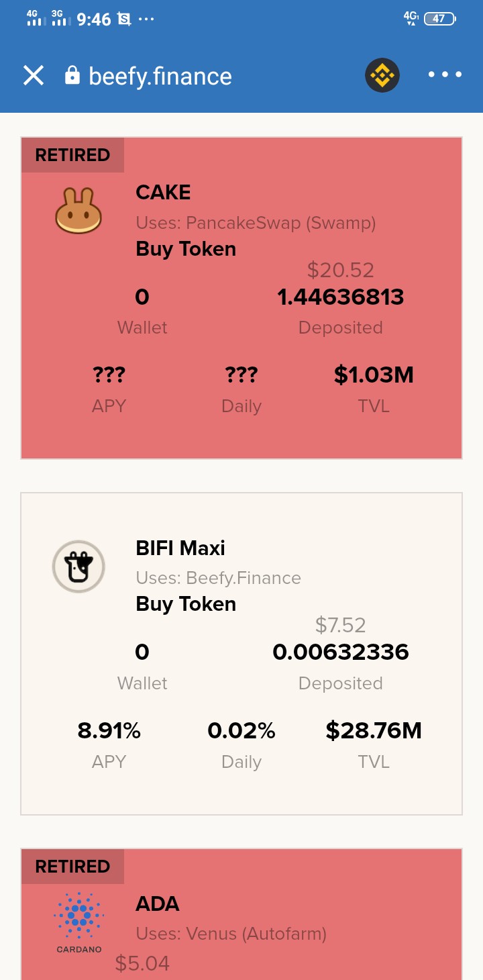Tap the Cardano ADA logo
483x980 pixels.
click(x=78, y=922)
